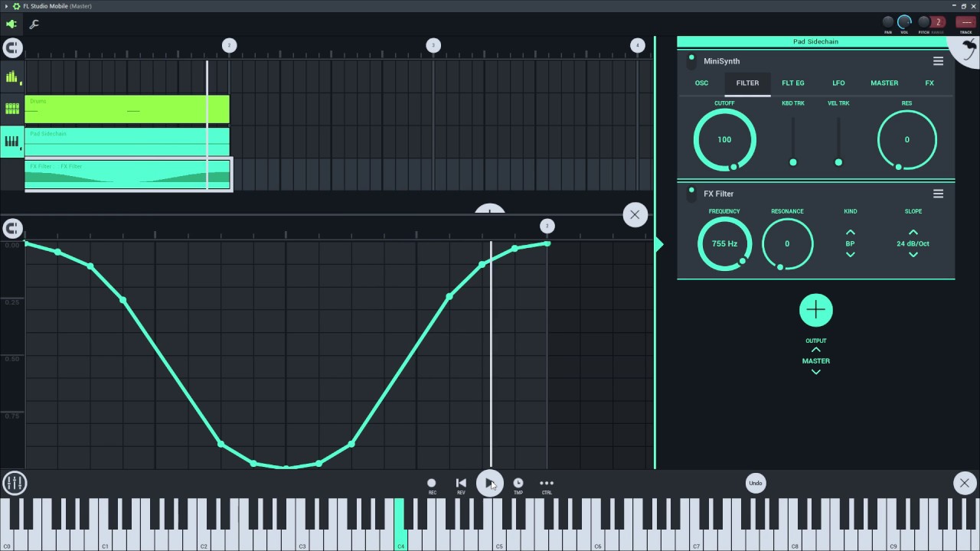Decrease SLOPE with the down chevron
This screenshot has height=551, width=980.
(x=913, y=255)
